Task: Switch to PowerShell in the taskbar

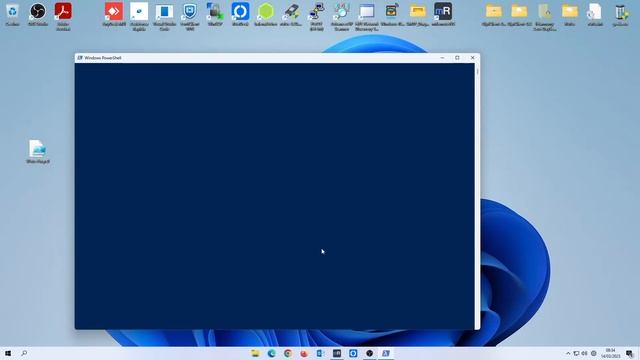Action: (386, 353)
